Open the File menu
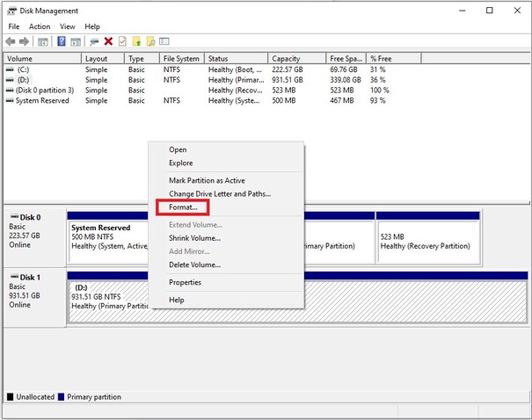This screenshot has width=532, height=420. click(13, 26)
